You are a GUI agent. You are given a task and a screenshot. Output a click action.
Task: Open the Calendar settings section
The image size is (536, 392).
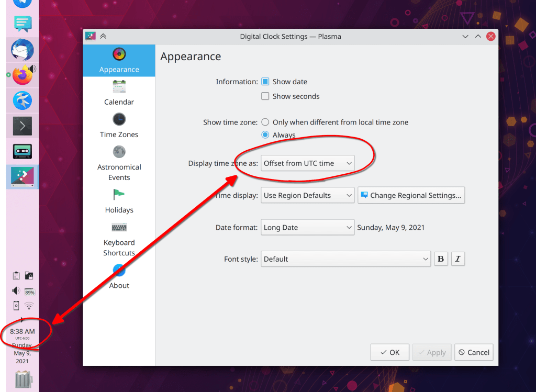coord(119,93)
